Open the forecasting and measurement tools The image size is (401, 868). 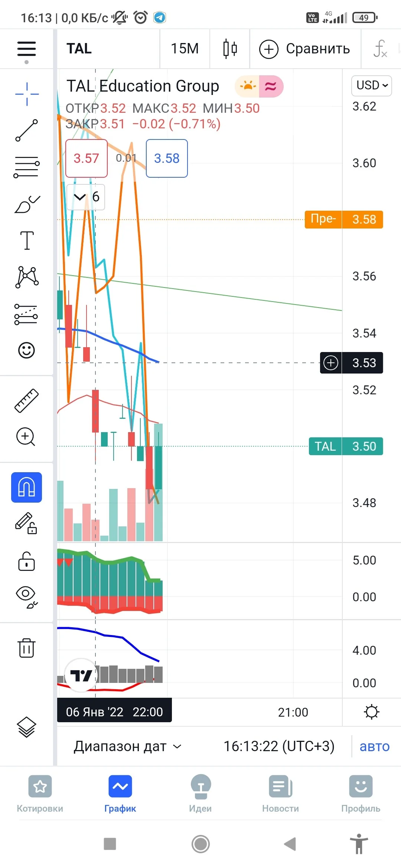click(x=26, y=314)
